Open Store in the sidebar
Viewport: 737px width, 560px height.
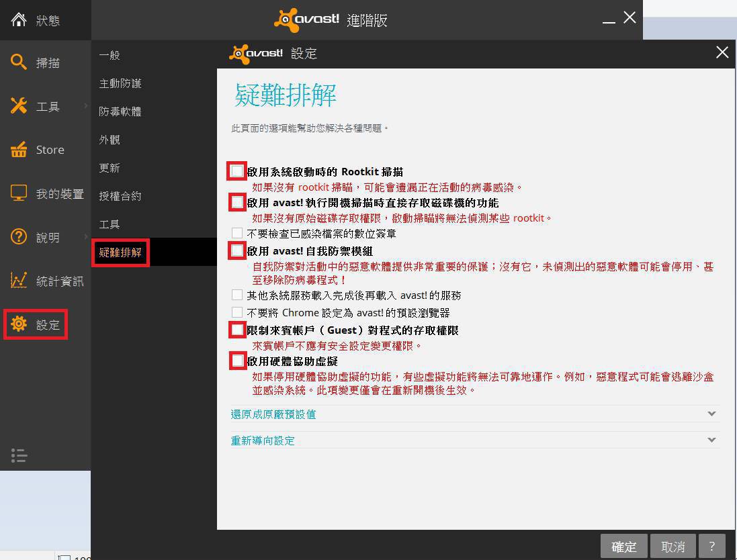pos(50,150)
